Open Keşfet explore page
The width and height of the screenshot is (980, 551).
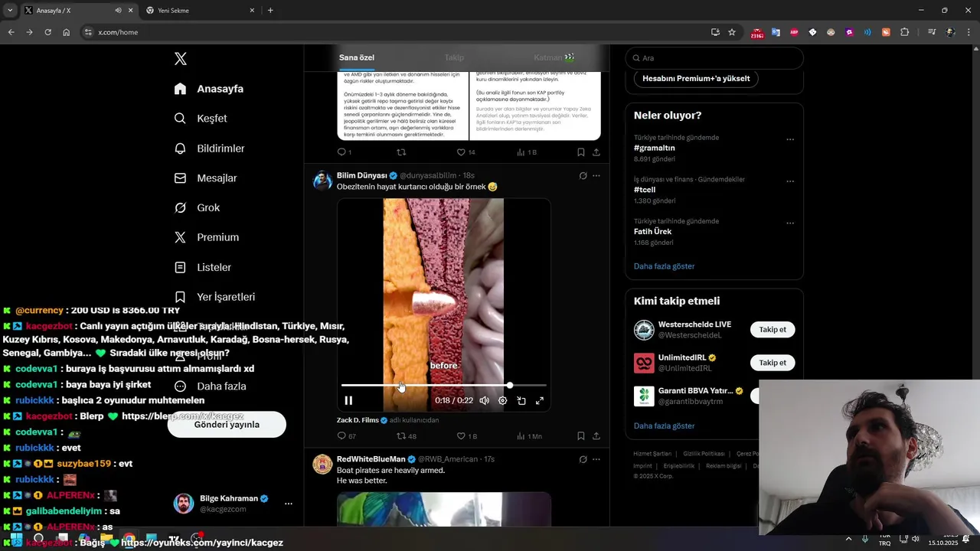(x=201, y=119)
